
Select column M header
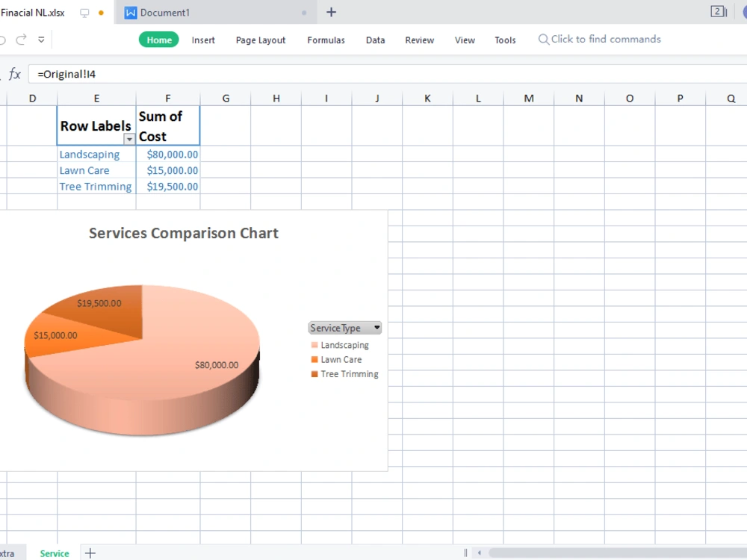(x=529, y=99)
